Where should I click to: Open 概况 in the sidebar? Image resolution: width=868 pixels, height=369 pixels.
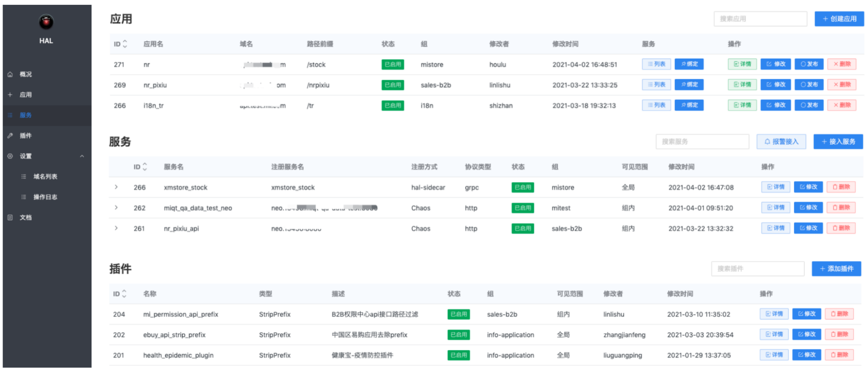[26, 74]
